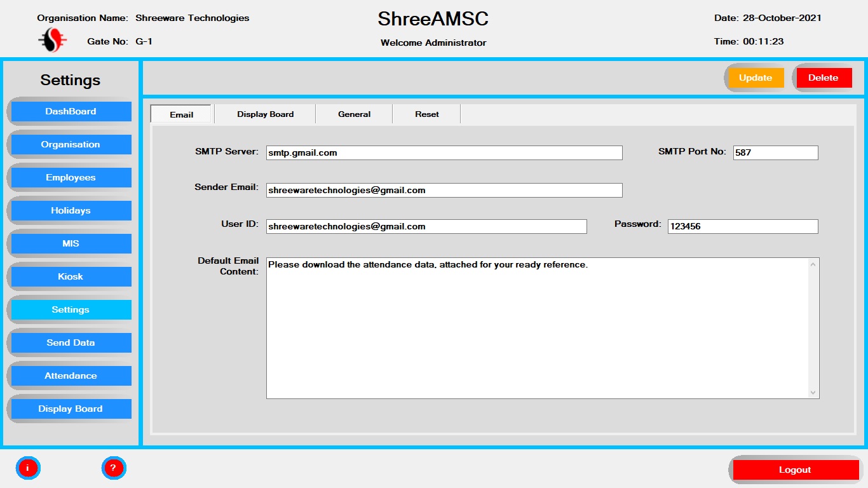
Task: Click the 'Default Email Content:' label
Action: point(227,266)
